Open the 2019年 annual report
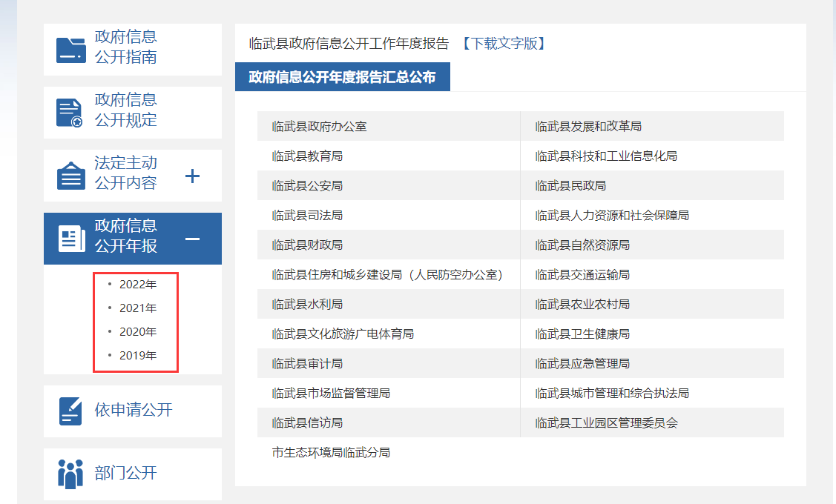 click(x=138, y=356)
